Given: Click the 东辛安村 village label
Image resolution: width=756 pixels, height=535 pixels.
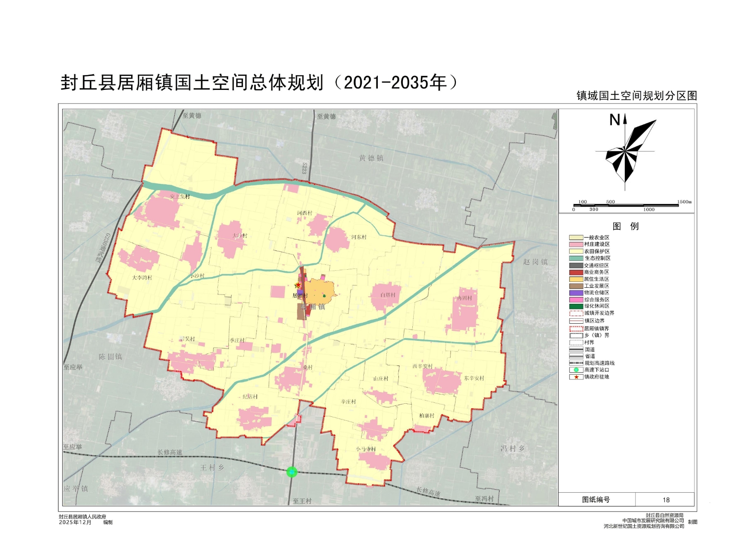Looking at the screenshot, I should pyautogui.click(x=474, y=378).
